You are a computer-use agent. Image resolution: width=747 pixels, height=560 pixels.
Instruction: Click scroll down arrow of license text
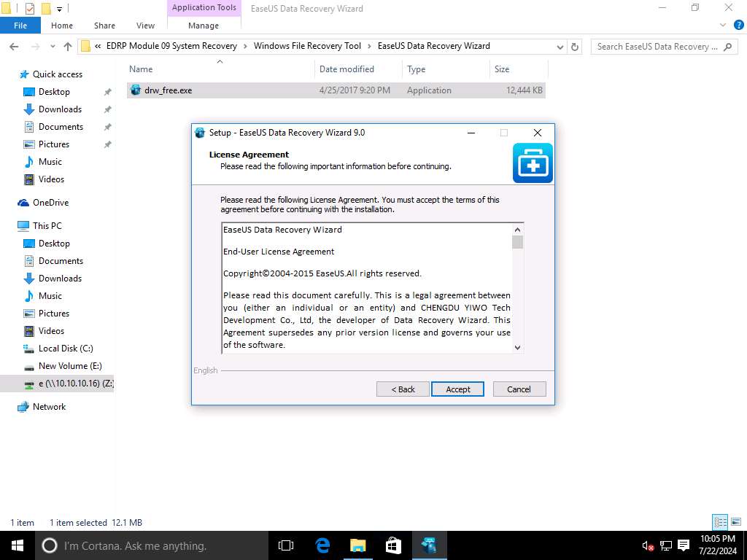[517, 348]
